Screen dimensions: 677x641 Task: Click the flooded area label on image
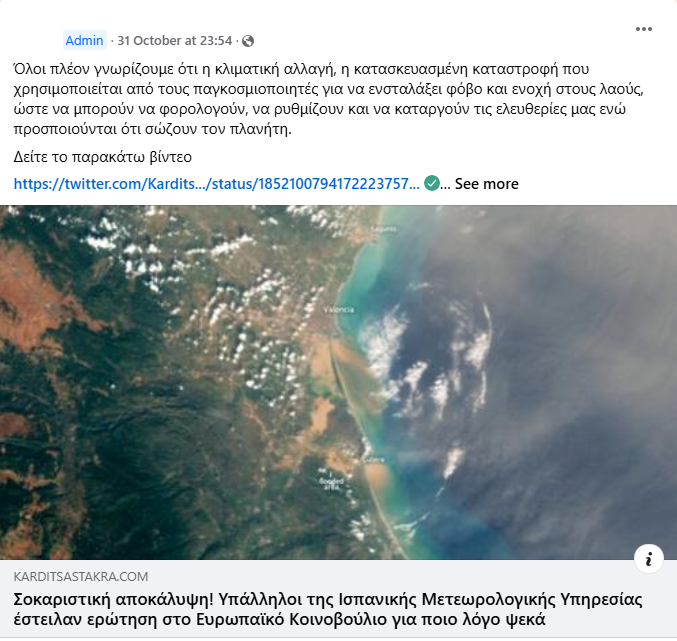[332, 483]
